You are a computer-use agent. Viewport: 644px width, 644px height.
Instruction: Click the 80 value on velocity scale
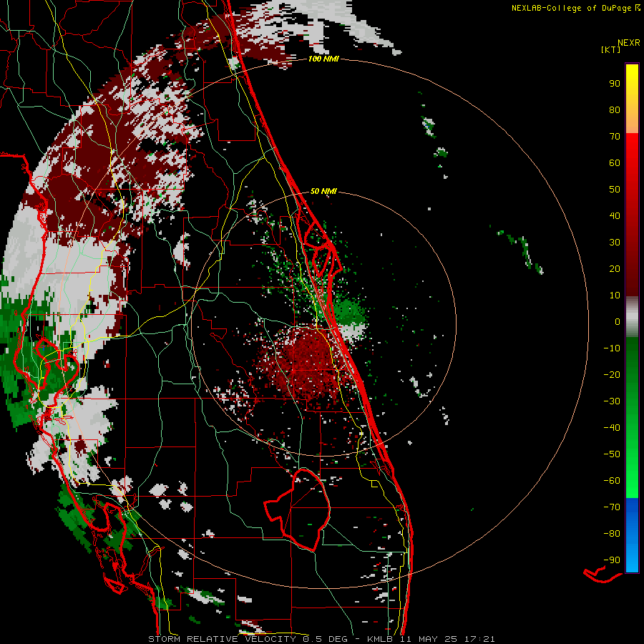pyautogui.click(x=615, y=110)
